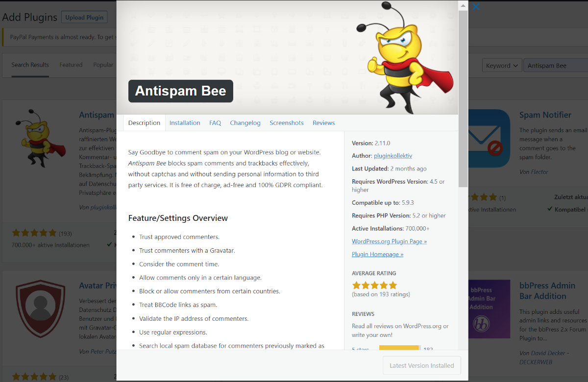Click the star rating of Antispam Bee card

click(34, 233)
